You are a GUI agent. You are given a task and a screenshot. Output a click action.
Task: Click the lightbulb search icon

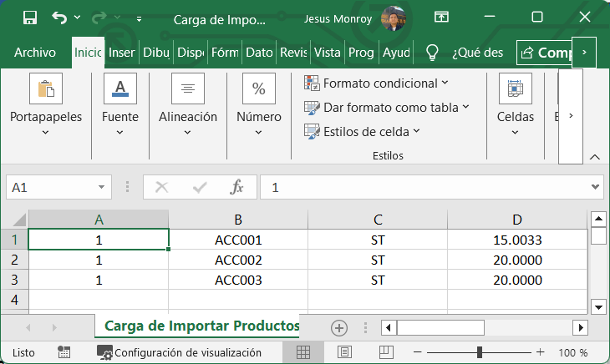coord(432,53)
